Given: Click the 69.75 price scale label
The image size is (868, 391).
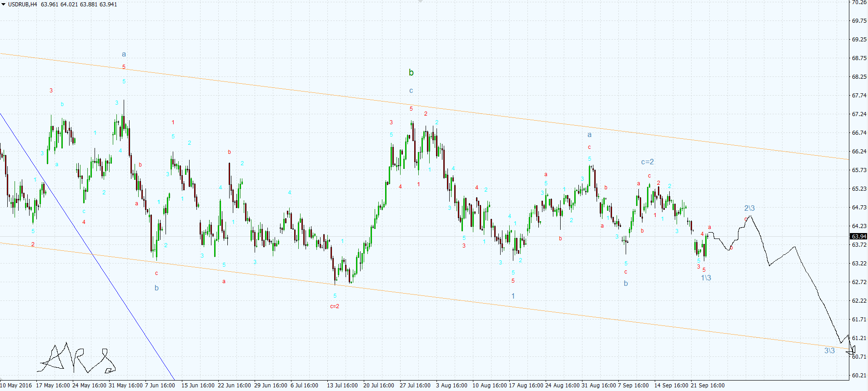Looking at the screenshot, I should (859, 20).
